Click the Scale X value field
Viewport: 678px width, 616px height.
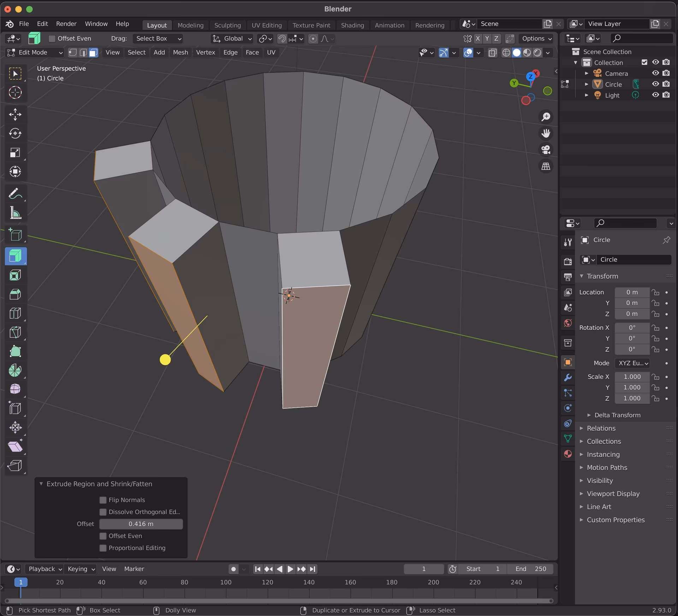pos(632,377)
